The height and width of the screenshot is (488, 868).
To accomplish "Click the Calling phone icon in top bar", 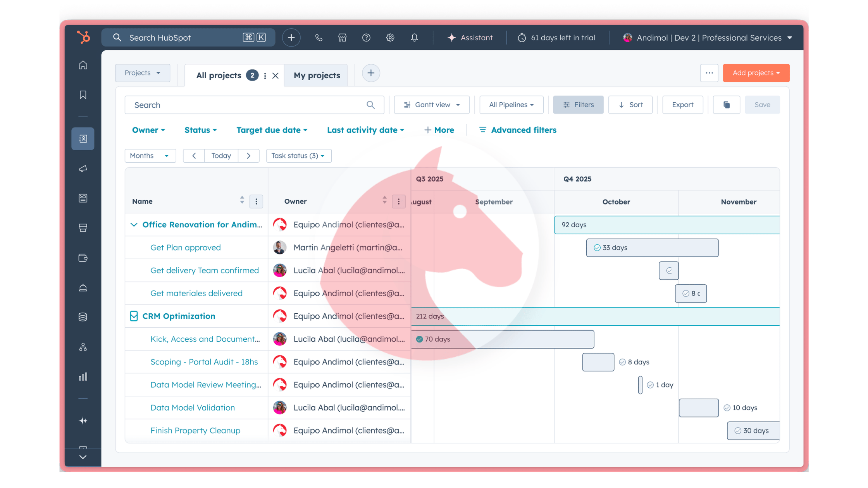I will [319, 38].
